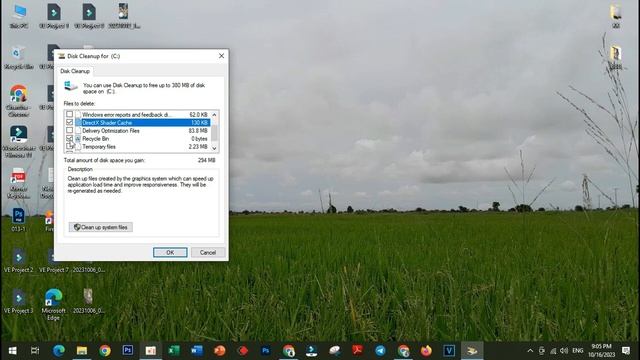Viewport: 640px width, 360px height.
Task: Click the V app icon on taskbar
Action: click(449, 351)
